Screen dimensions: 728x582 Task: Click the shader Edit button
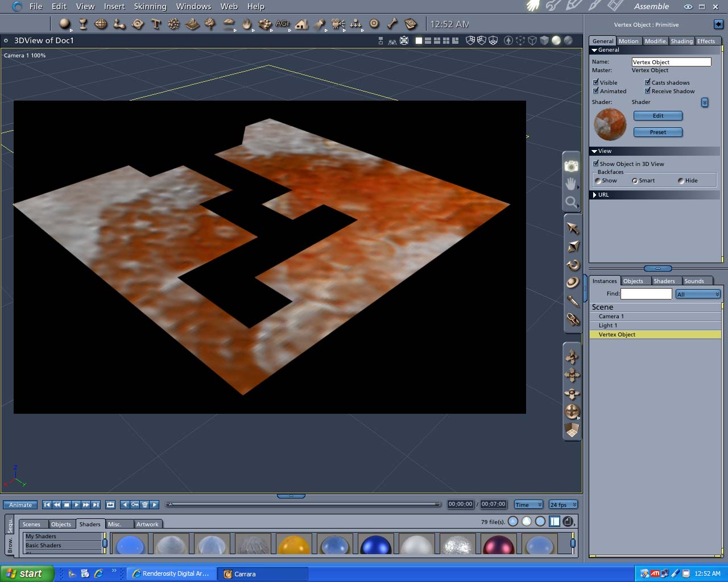pyautogui.click(x=658, y=116)
